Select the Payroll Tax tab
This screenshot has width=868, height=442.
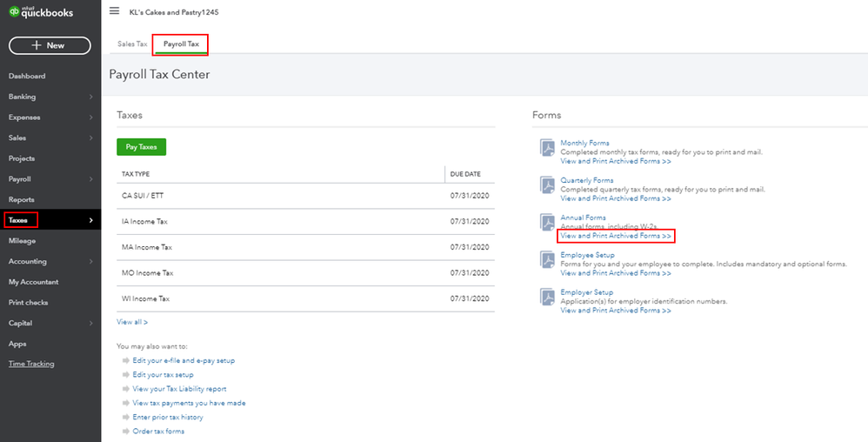tap(181, 44)
